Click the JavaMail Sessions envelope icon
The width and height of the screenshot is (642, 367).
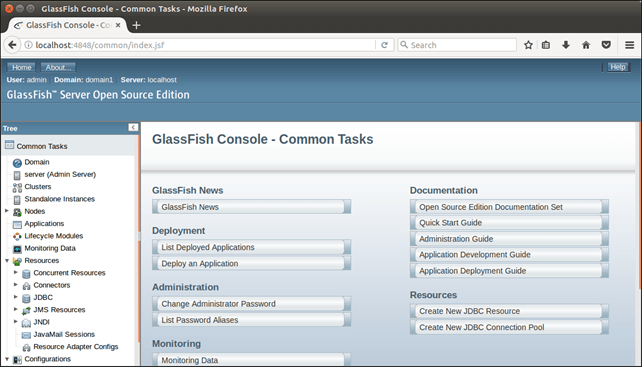26,335
